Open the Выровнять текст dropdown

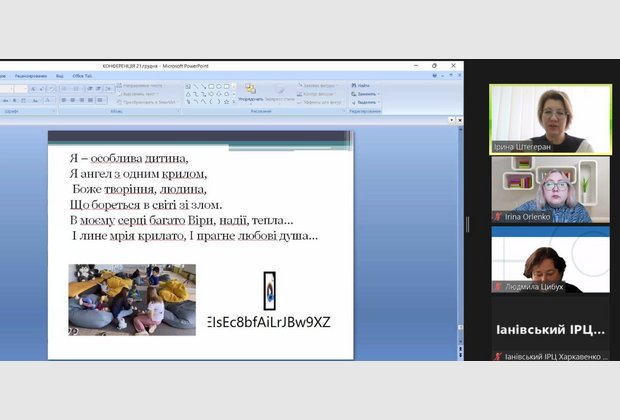tap(137, 94)
